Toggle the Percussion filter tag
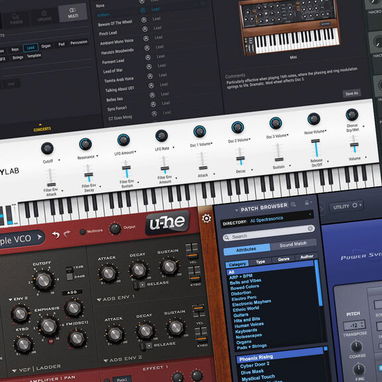 point(79,42)
